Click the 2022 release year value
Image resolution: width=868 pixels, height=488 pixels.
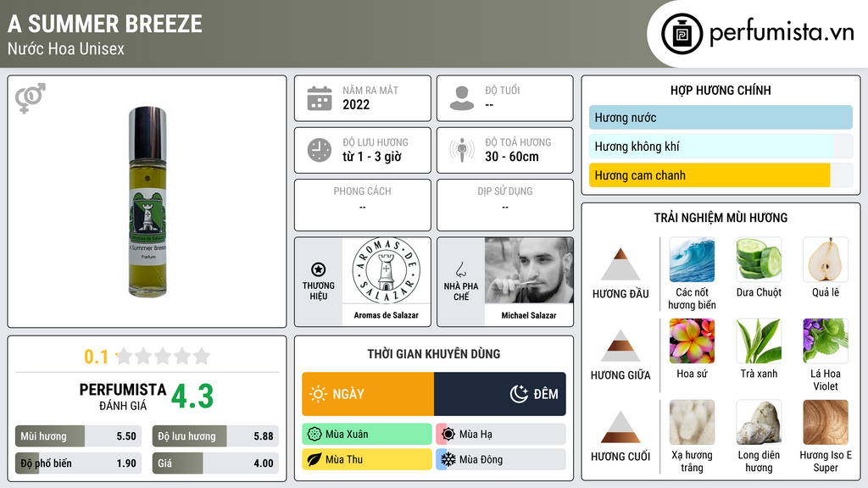point(356,104)
